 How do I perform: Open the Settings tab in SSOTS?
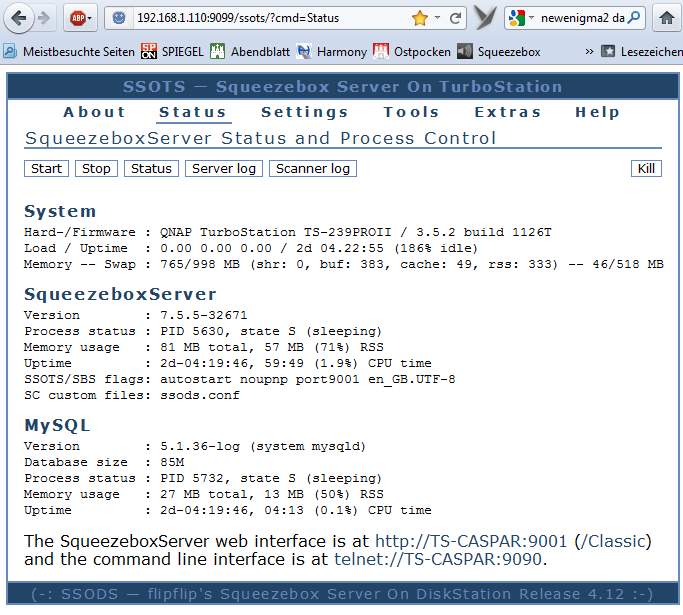click(x=305, y=112)
